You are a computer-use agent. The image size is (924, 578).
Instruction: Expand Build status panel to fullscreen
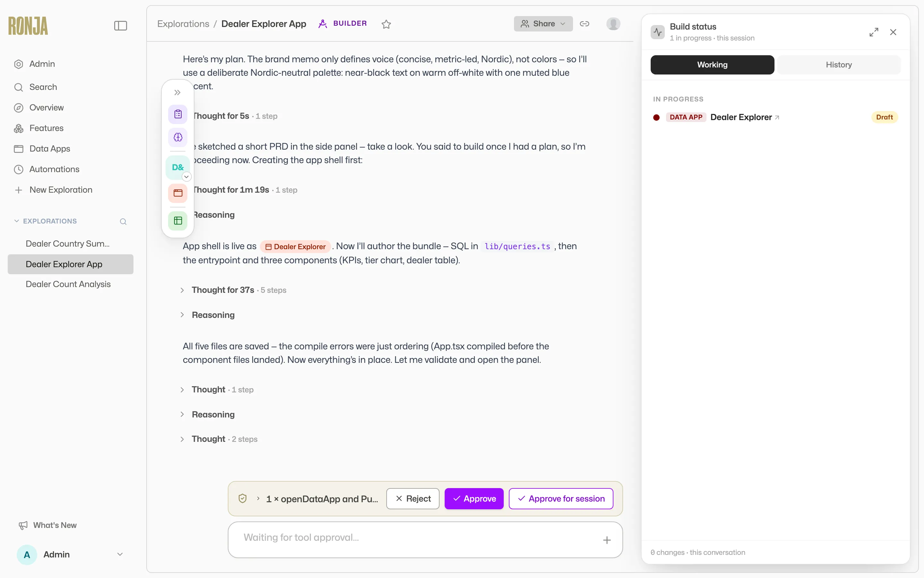(x=874, y=32)
